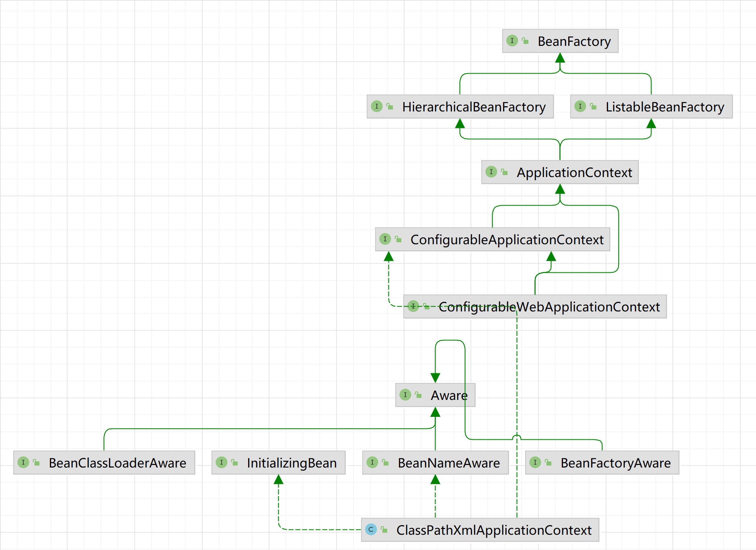756x550 pixels.
Task: Select the InitializingBean node label
Action: click(x=292, y=463)
